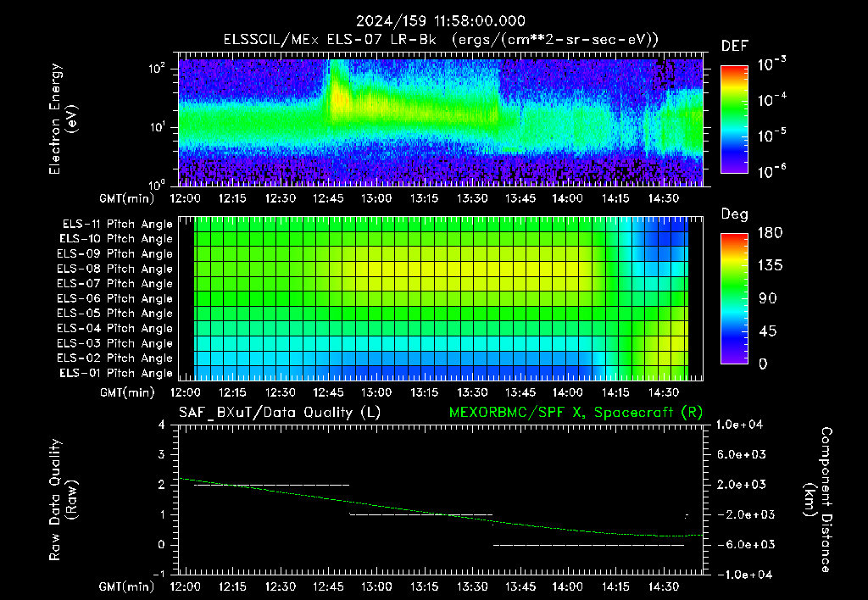Select the plot title "2024/159 11:58:00.000"

pos(441,21)
